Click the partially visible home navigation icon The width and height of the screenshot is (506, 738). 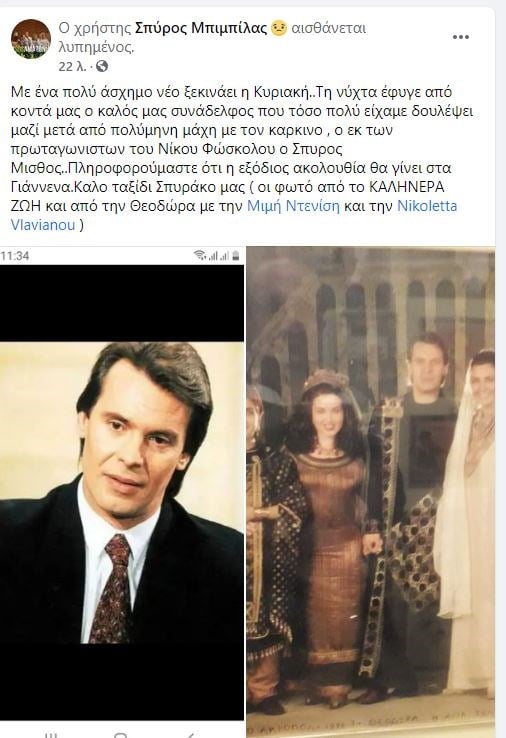click(121, 735)
